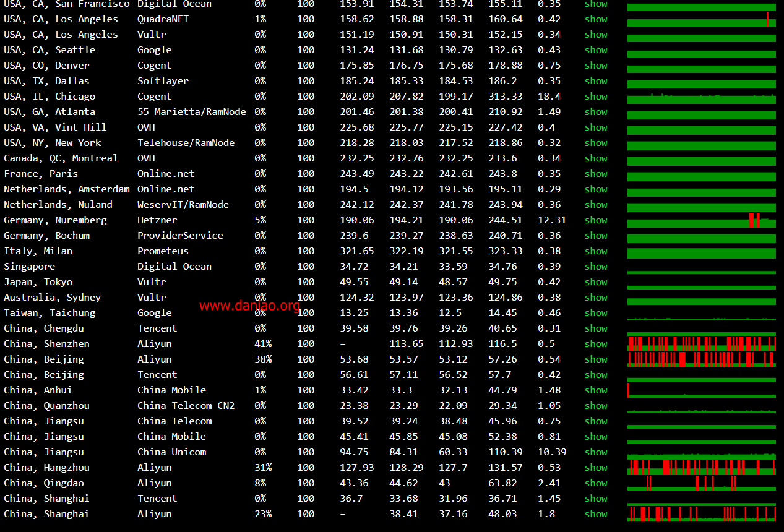Select the 34.72 last value for Singapore

354,267
